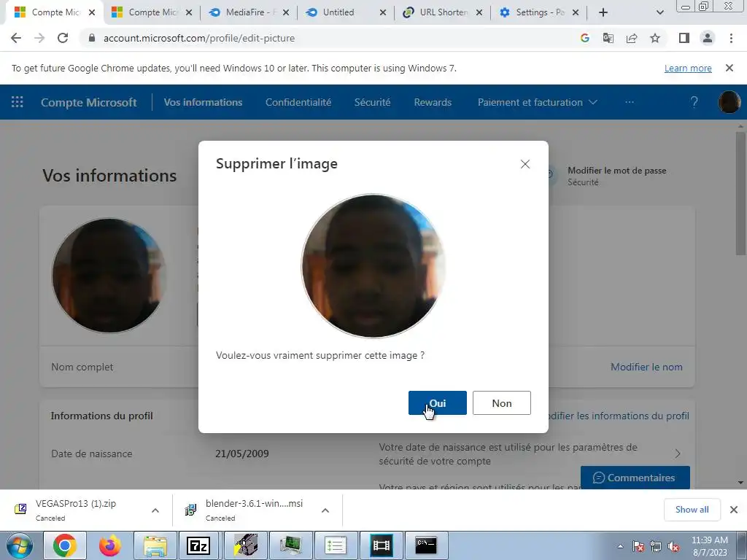This screenshot has height=560, width=747.
Task: Expand options for blender msi download
Action: tap(325, 510)
